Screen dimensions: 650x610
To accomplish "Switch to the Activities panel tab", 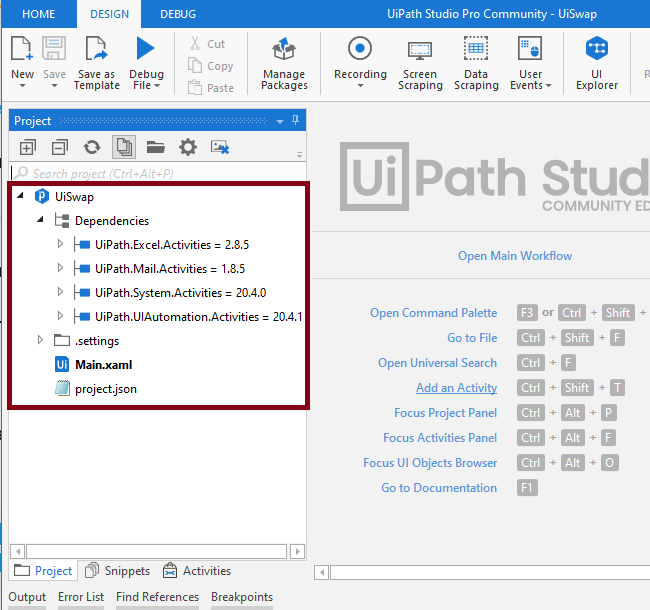I will click(197, 571).
